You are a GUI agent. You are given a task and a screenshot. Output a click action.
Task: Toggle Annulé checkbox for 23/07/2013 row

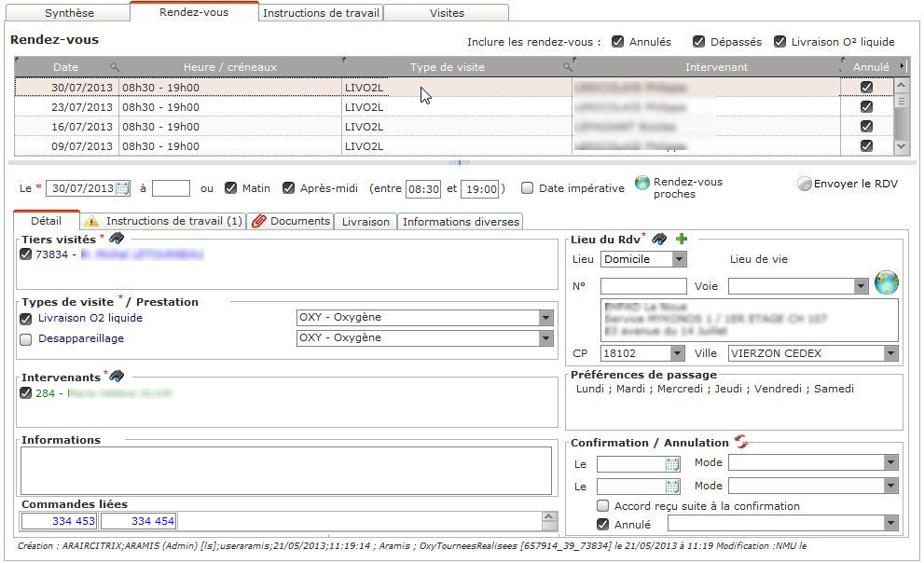866,106
